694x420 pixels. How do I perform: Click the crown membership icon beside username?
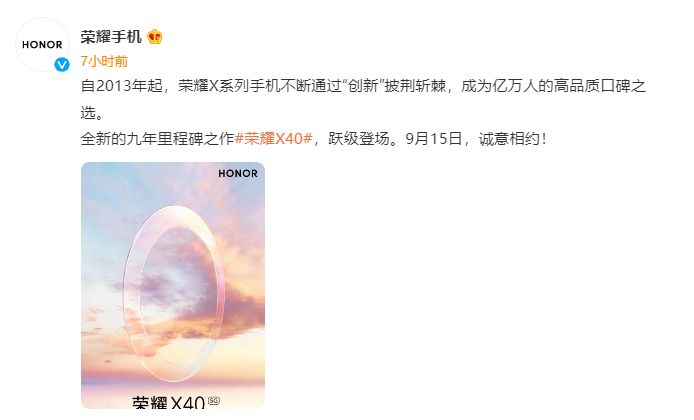coord(154,37)
